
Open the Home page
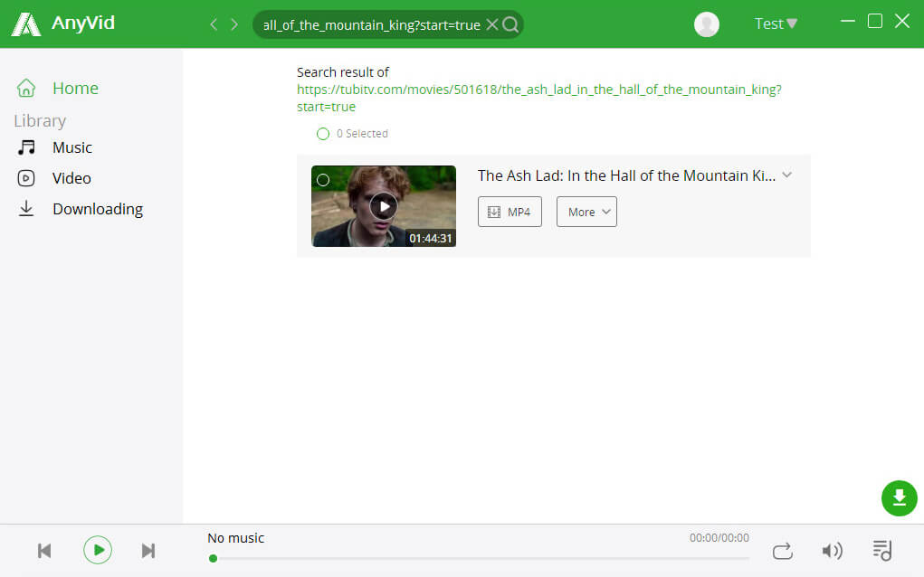[x=75, y=88]
